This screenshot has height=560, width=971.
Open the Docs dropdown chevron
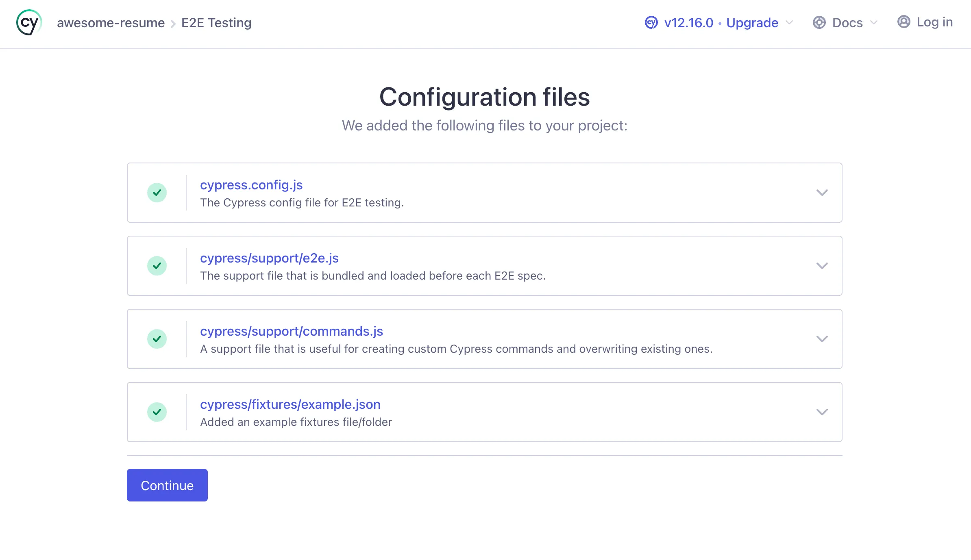coord(874,23)
